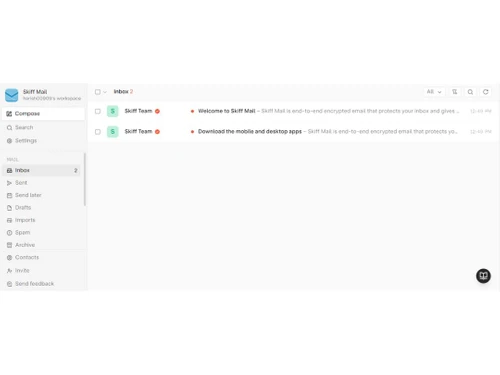Image resolution: width=500 pixels, height=375 pixels.
Task: Check the Welcome to Skiff Mail checkbox
Action: coord(98,111)
